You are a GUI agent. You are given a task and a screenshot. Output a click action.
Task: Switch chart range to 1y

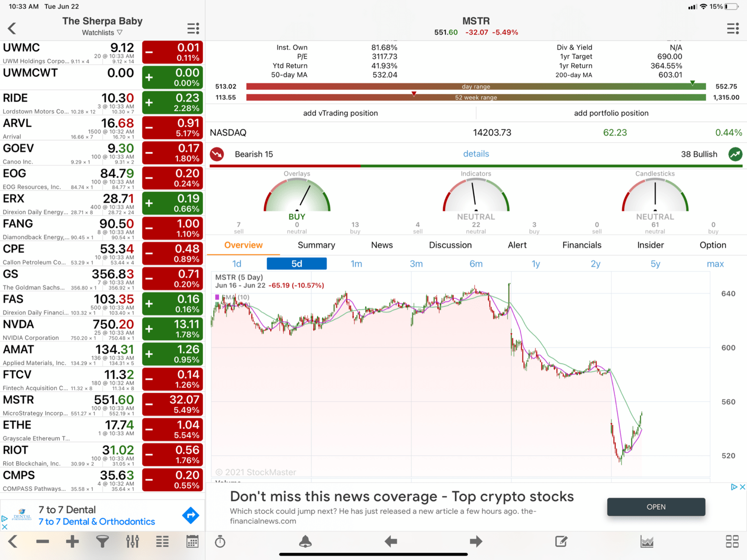click(x=536, y=264)
